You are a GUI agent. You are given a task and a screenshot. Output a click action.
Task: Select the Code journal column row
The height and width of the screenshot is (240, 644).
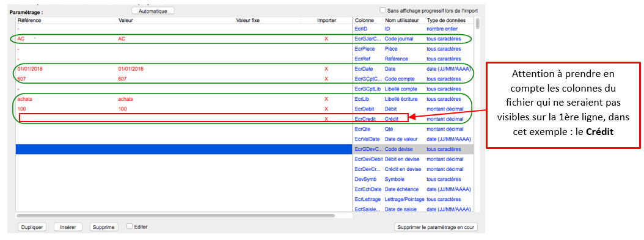pos(413,39)
